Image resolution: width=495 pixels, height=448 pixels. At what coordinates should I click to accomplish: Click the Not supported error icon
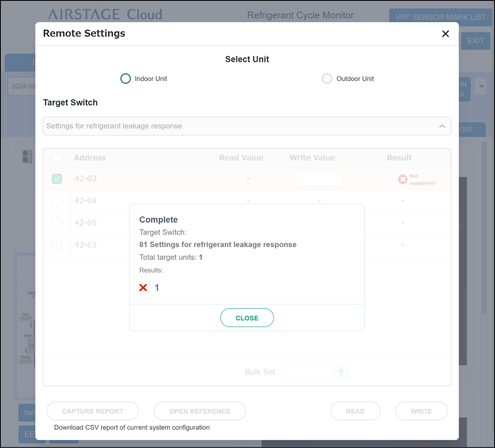402,179
